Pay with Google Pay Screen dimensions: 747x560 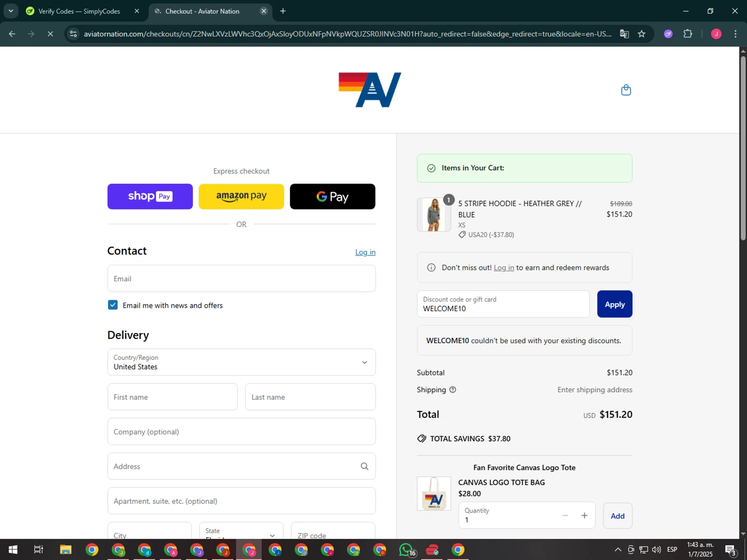(333, 197)
